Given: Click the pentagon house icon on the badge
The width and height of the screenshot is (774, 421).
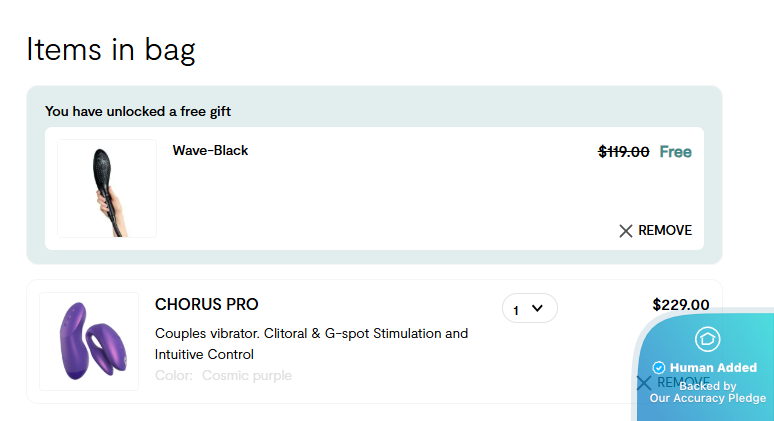Looking at the screenshot, I should 708,340.
